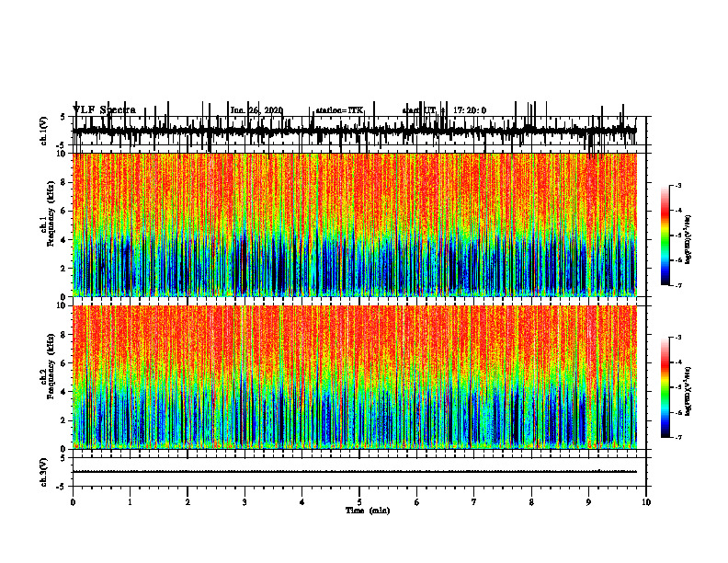Click the "8" kHz tick of the ch.1 spectrogram

click(63, 182)
